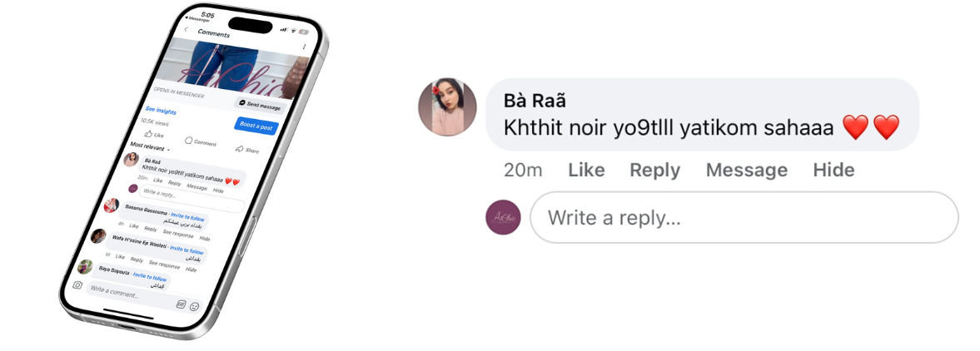Click Send message button on phone
The image size is (980, 351).
(260, 106)
